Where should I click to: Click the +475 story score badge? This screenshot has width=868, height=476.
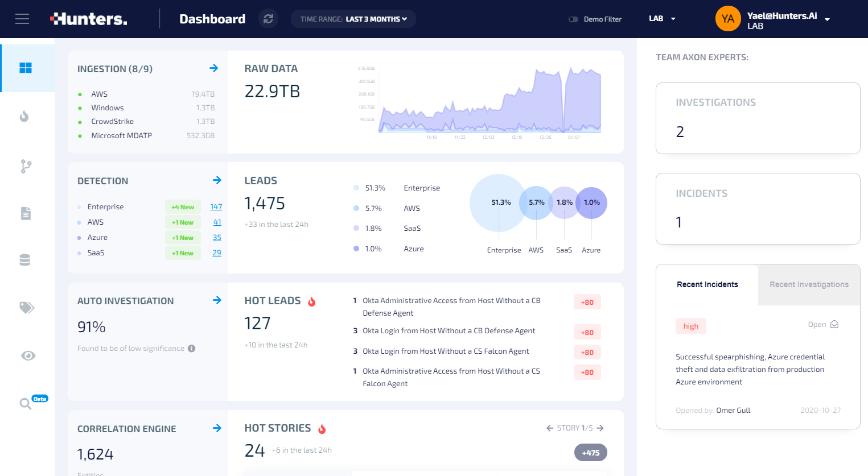(x=591, y=453)
